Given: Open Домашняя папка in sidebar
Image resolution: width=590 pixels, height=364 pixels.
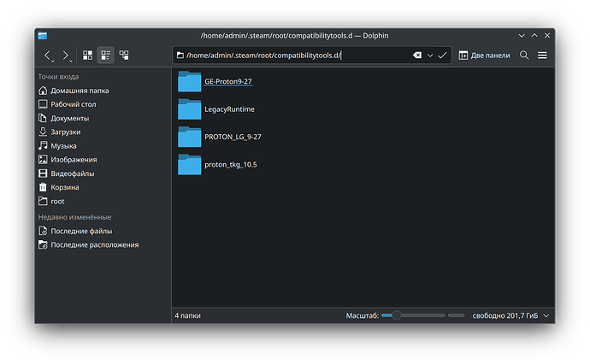Looking at the screenshot, I should (x=103, y=91).
